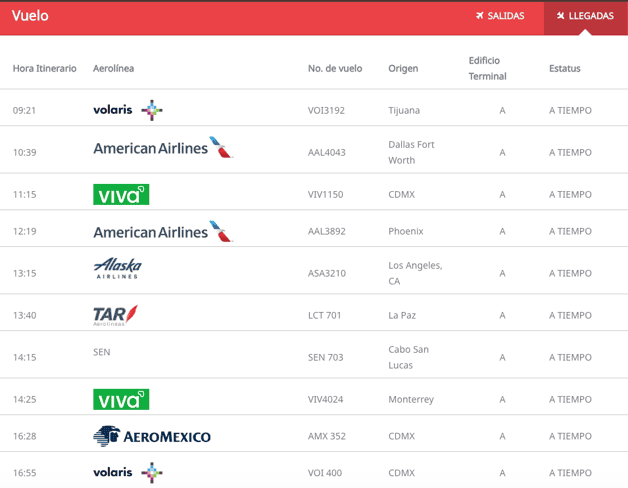Click the Viva logo for Monterrey flight
628x488 pixels.
click(x=121, y=399)
